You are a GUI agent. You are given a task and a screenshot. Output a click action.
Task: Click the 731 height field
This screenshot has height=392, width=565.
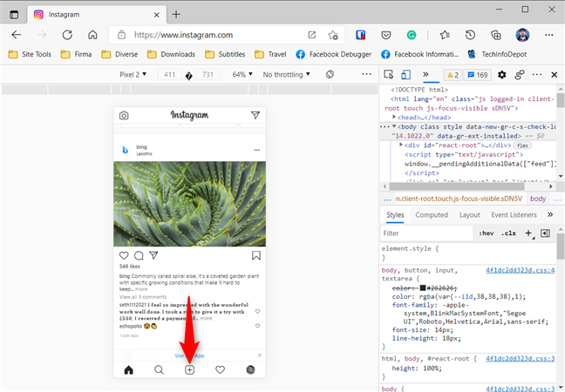[x=208, y=75]
